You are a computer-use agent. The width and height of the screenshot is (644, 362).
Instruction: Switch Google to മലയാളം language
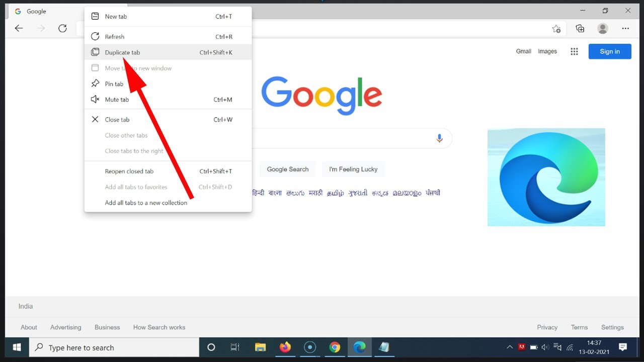(407, 193)
